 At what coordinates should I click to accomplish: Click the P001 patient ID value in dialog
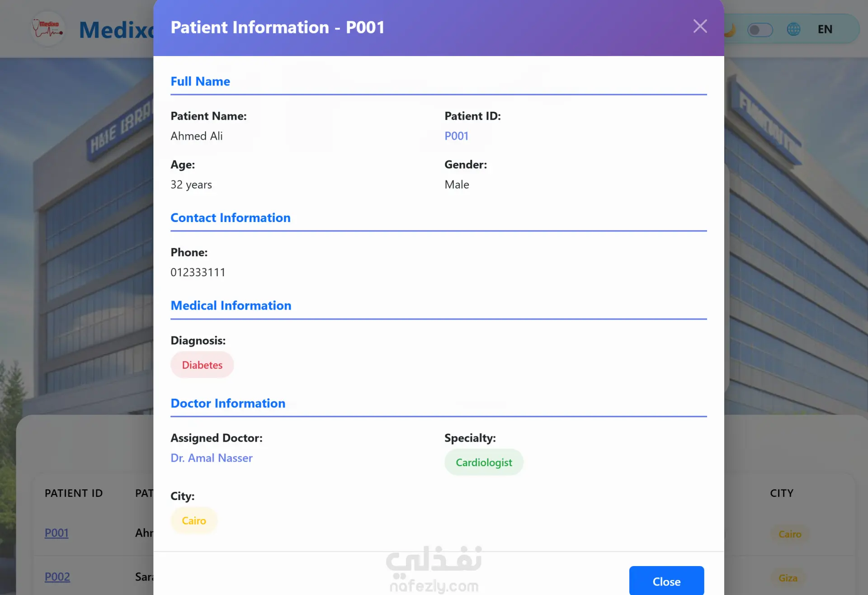[456, 136]
